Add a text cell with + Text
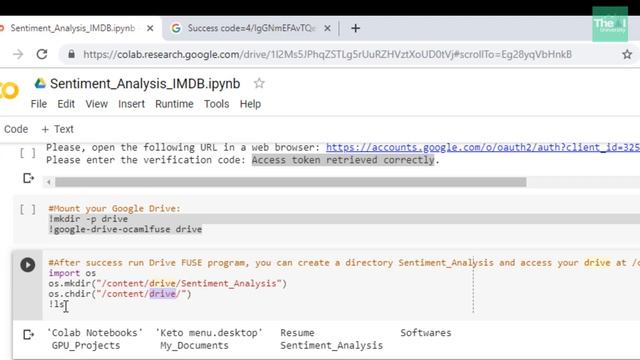Image resolution: width=640 pixels, height=360 pixels. 58,129
